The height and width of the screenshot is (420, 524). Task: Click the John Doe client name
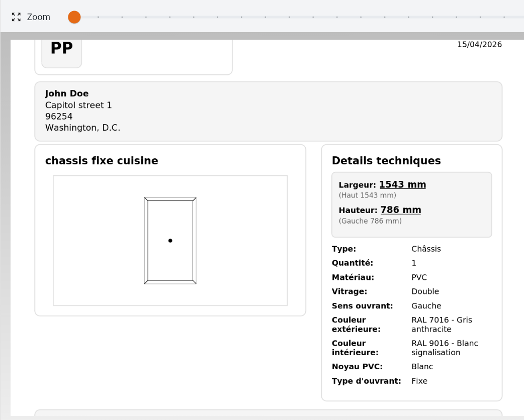[67, 93]
